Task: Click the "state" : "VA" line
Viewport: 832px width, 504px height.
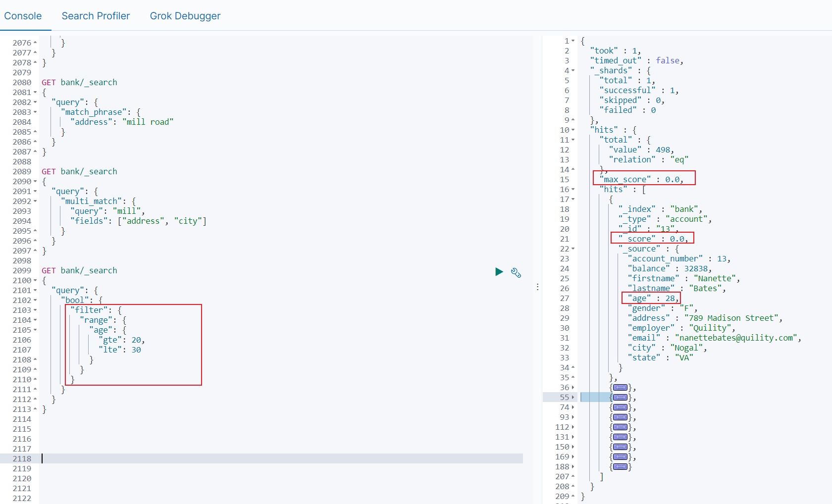Action: coord(660,357)
